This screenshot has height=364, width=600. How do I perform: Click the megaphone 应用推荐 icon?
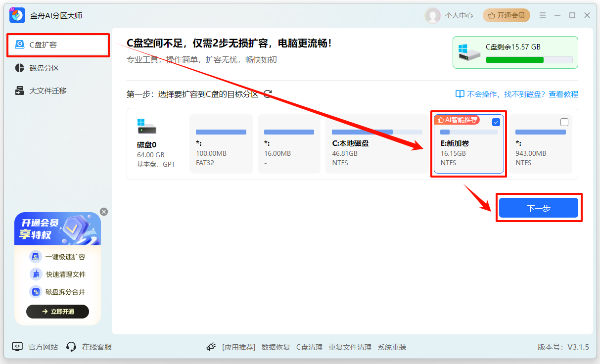pos(211,347)
